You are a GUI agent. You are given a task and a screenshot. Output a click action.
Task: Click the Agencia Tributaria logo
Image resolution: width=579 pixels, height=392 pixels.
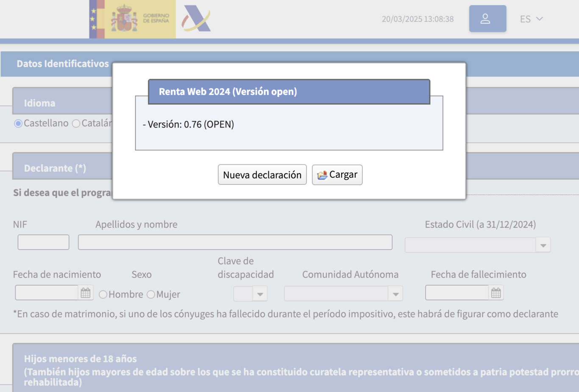click(196, 19)
